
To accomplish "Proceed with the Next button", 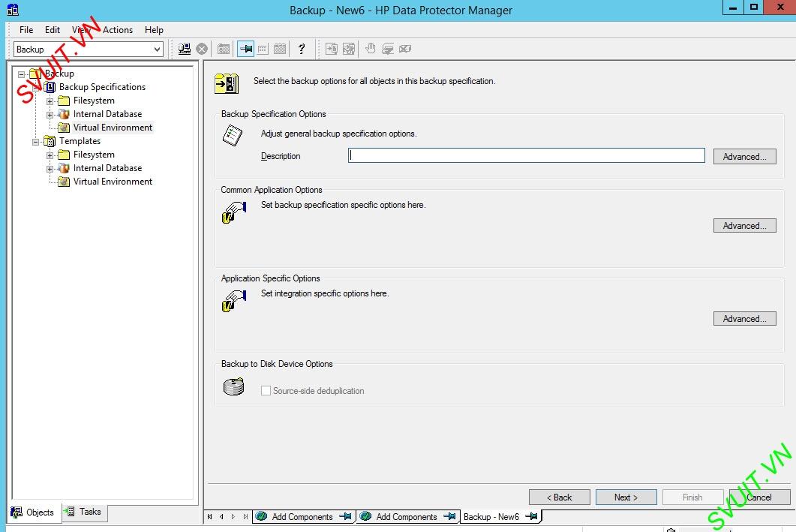I will [626, 497].
